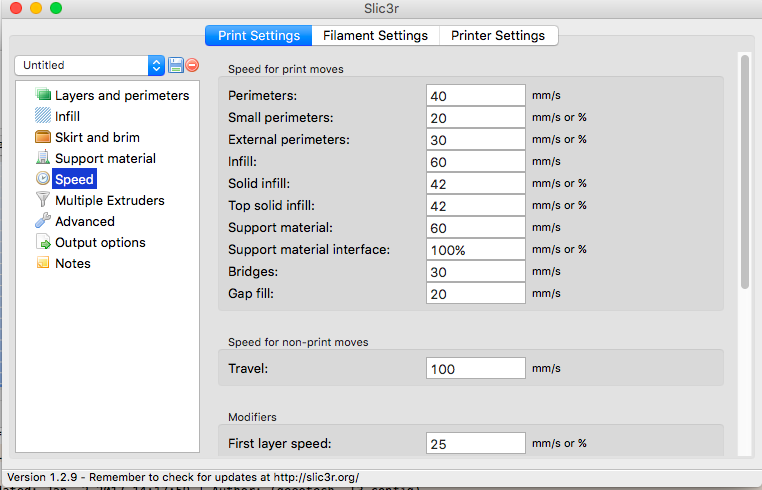Image resolution: width=762 pixels, height=490 pixels.
Task: Click the 'Travel:' label
Action: 248,368
